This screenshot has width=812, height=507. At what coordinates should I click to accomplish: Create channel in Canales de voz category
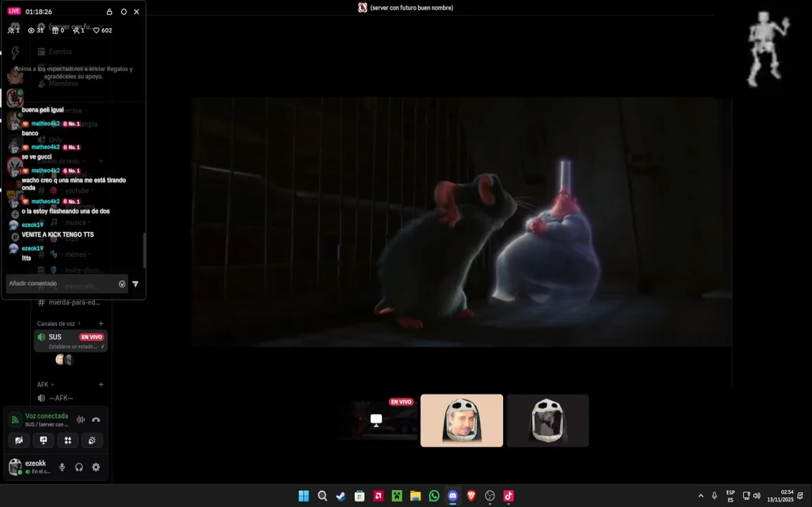pyautogui.click(x=101, y=323)
